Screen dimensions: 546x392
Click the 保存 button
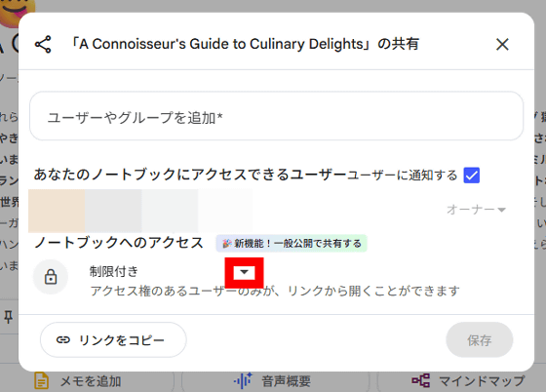pos(479,339)
